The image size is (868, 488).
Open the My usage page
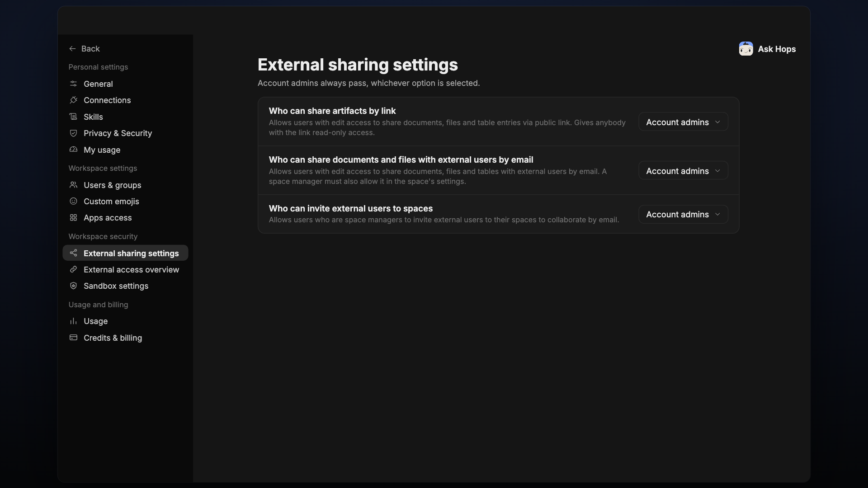pos(102,150)
